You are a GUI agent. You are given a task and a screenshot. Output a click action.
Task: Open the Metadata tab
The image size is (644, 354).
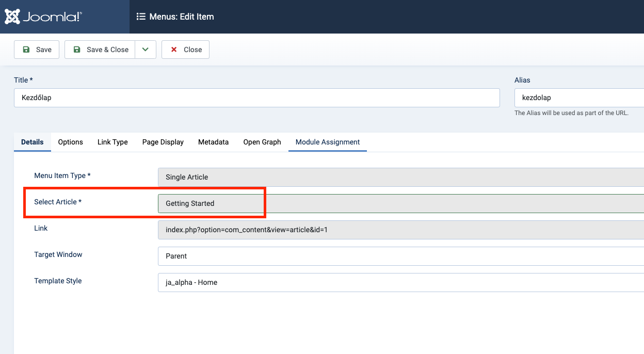click(213, 142)
